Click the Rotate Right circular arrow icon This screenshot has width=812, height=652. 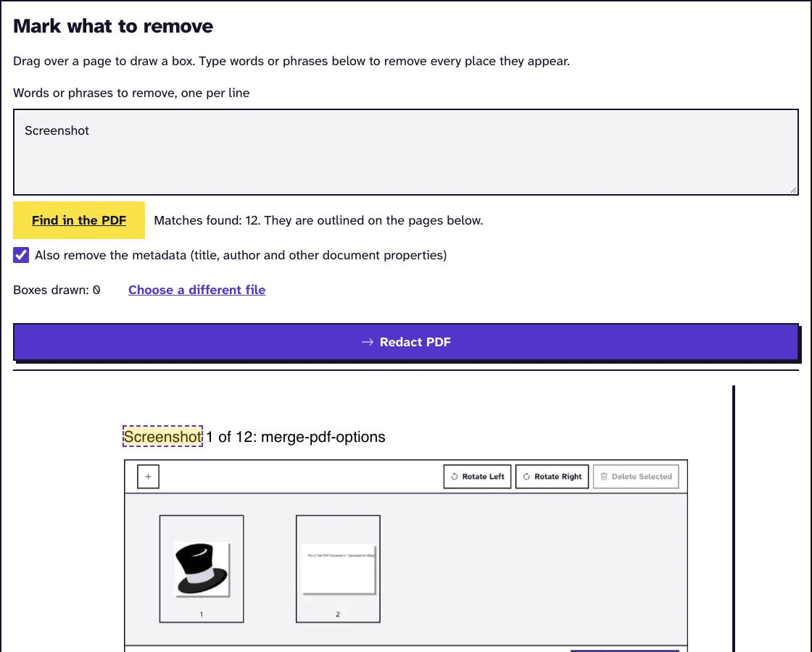point(526,477)
